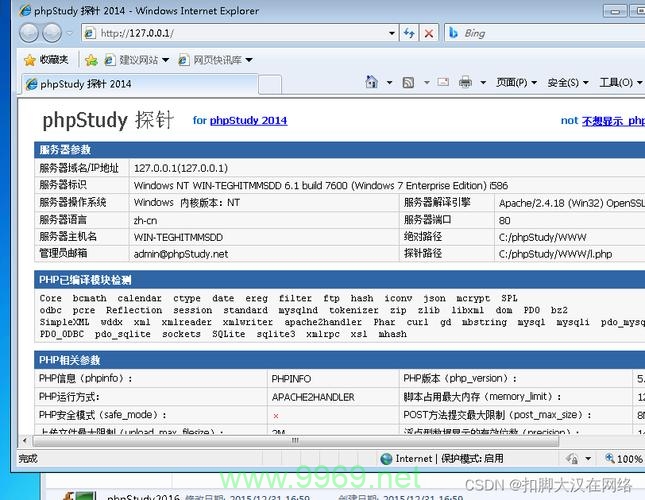Select the phpStudy 探针 2014 tab
The height and width of the screenshot is (500, 645).
[140, 84]
